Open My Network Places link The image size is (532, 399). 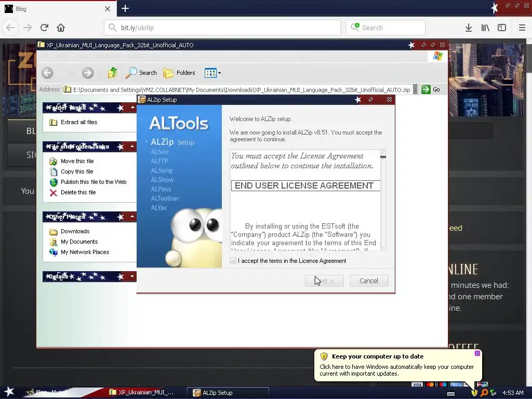85,252
